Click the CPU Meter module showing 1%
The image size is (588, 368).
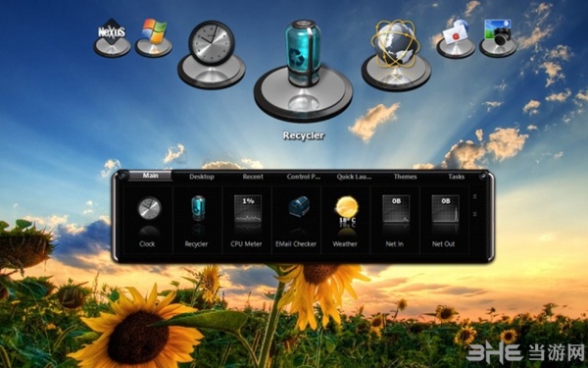click(247, 220)
